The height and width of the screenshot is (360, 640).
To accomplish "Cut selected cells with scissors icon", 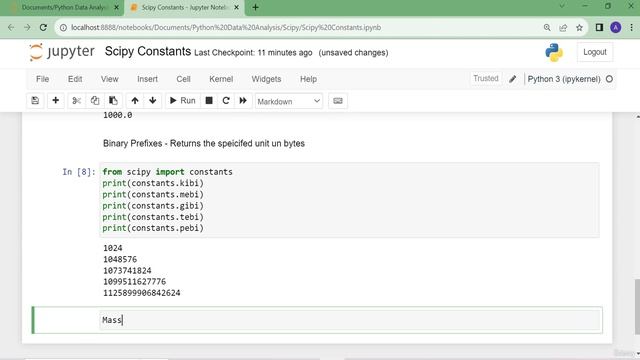I will [x=76, y=101].
